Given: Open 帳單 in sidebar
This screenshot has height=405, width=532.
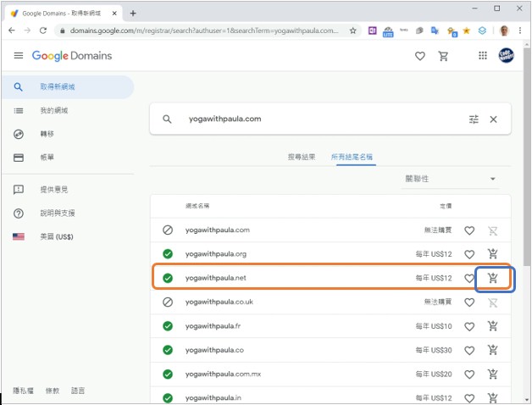Looking at the screenshot, I should click(47, 158).
